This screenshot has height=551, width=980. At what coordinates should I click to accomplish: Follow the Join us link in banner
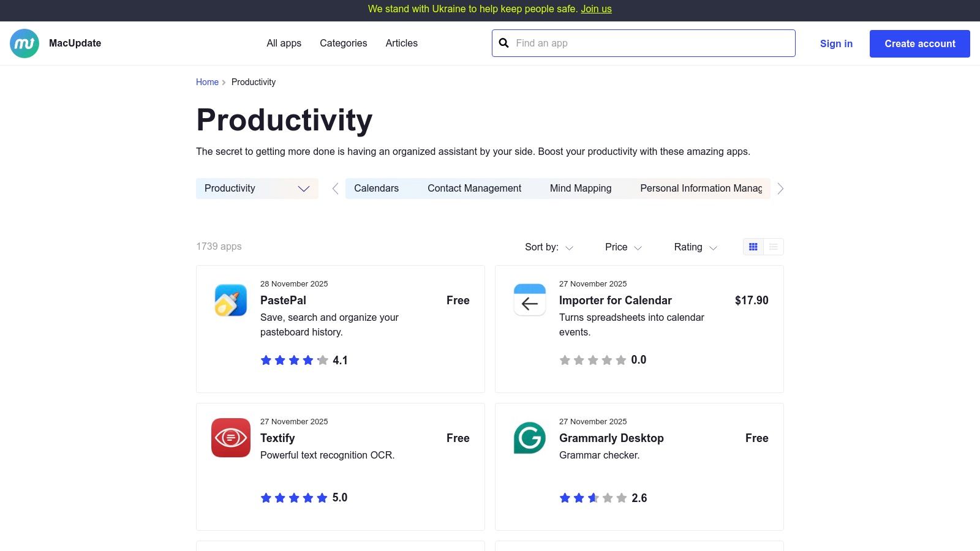coord(596,9)
